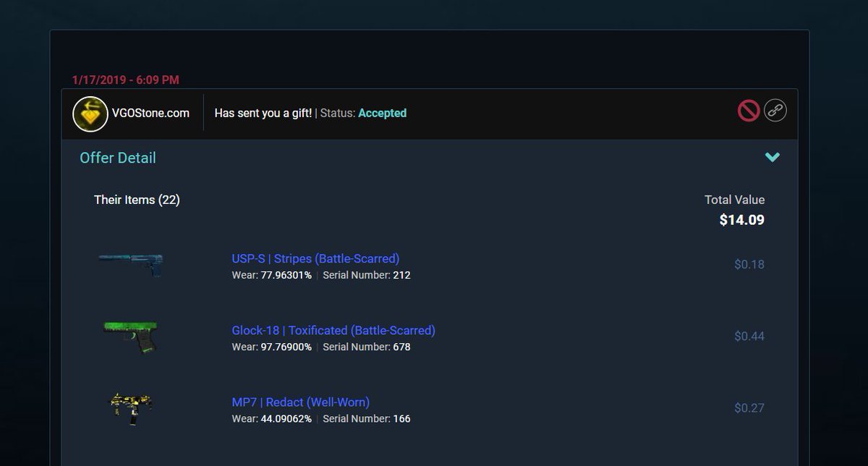Screen dimensions: 868x466
Task: Click the red block user icon
Action: coord(748,111)
